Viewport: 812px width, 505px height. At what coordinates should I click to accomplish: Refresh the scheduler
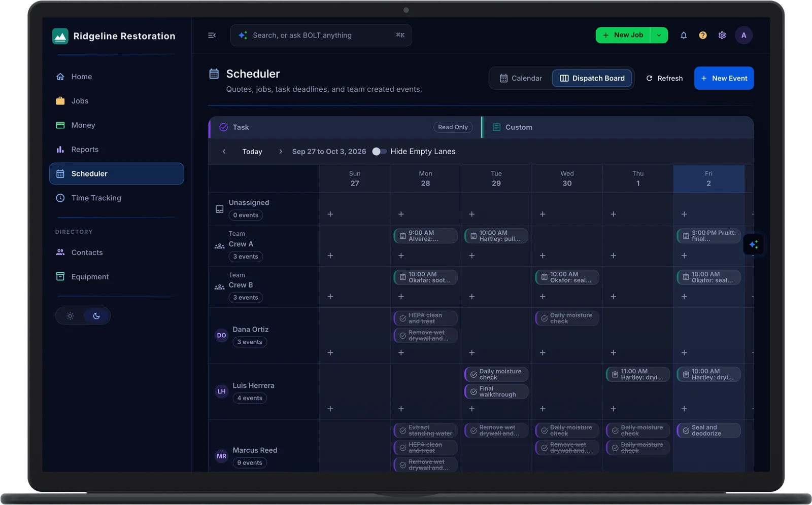(x=664, y=78)
